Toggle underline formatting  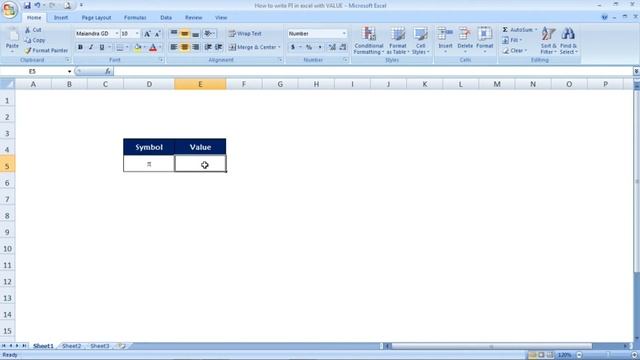(x=102, y=47)
